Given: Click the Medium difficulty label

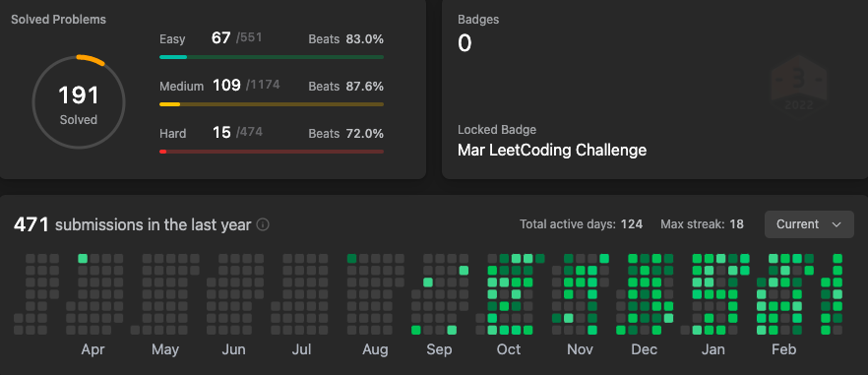Looking at the screenshot, I should click(x=181, y=87).
